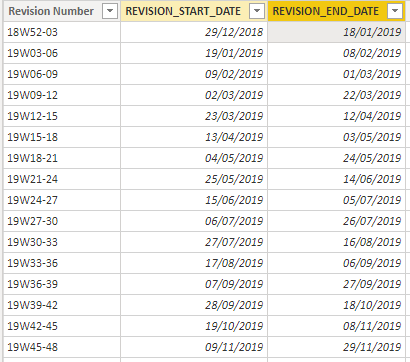Screen dimensions: 410x362
Task: Select end date 08/02/2019
Action: (x=336, y=53)
